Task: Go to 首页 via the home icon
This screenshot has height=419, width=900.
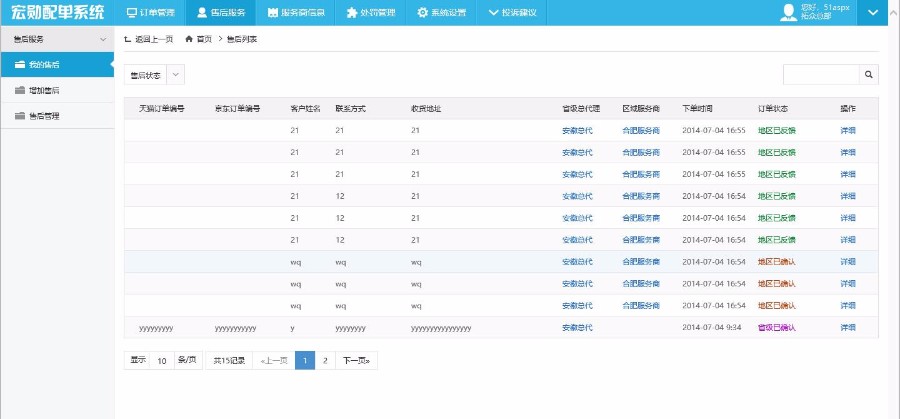Action: pyautogui.click(x=199, y=39)
